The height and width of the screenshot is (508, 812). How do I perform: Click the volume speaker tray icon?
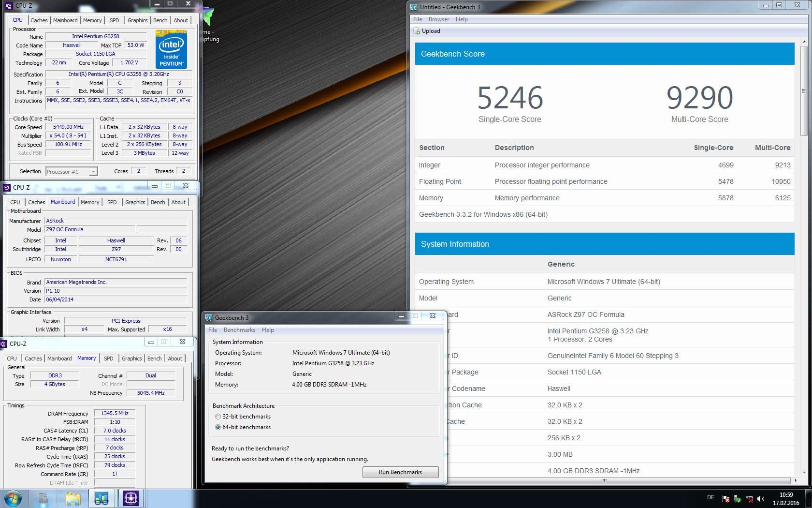click(761, 499)
